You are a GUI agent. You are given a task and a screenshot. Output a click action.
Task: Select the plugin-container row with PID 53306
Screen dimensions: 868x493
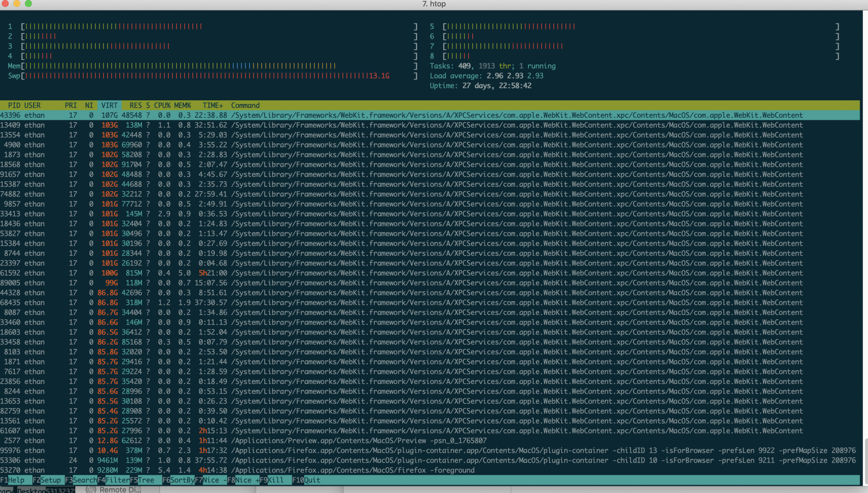[430, 460]
